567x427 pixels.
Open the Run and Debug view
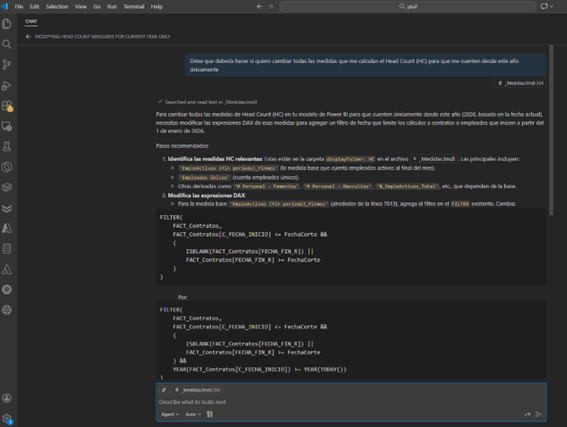(x=7, y=85)
